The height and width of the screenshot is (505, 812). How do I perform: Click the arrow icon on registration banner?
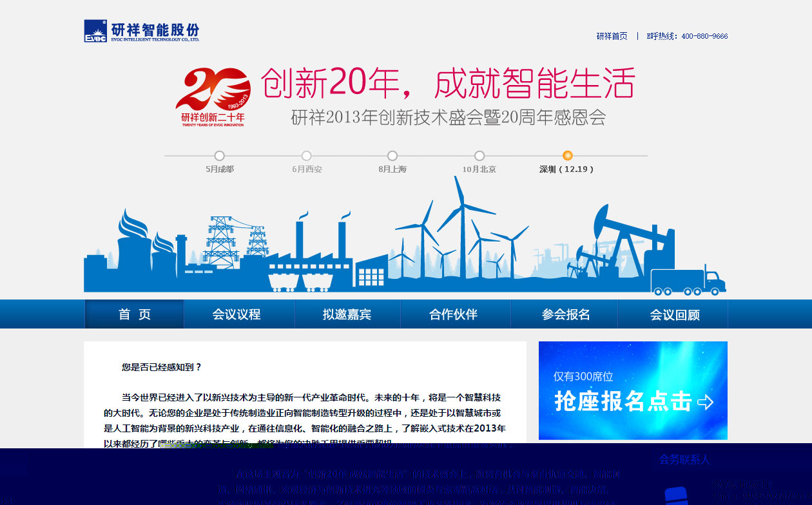click(x=706, y=403)
